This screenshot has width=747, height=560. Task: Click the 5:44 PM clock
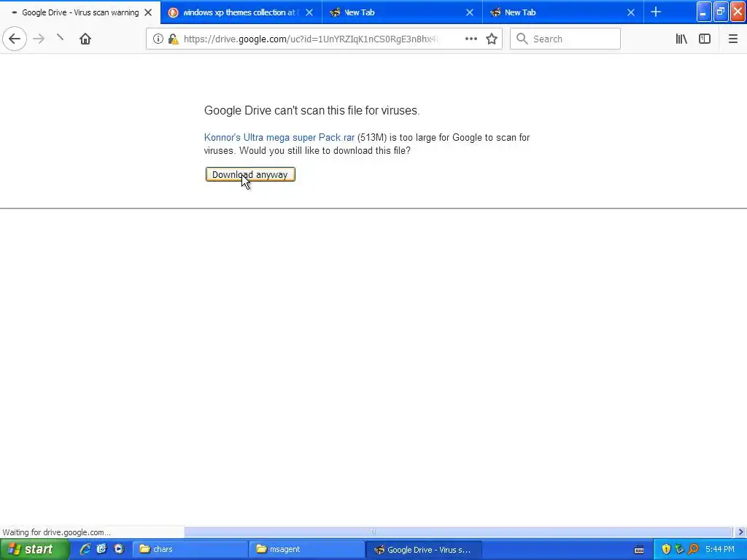point(720,549)
